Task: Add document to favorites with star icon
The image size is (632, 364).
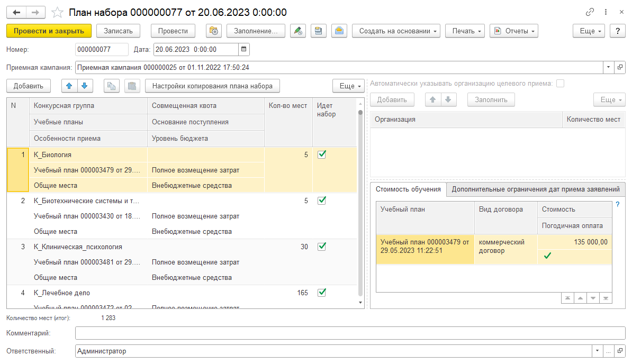Action: point(57,13)
